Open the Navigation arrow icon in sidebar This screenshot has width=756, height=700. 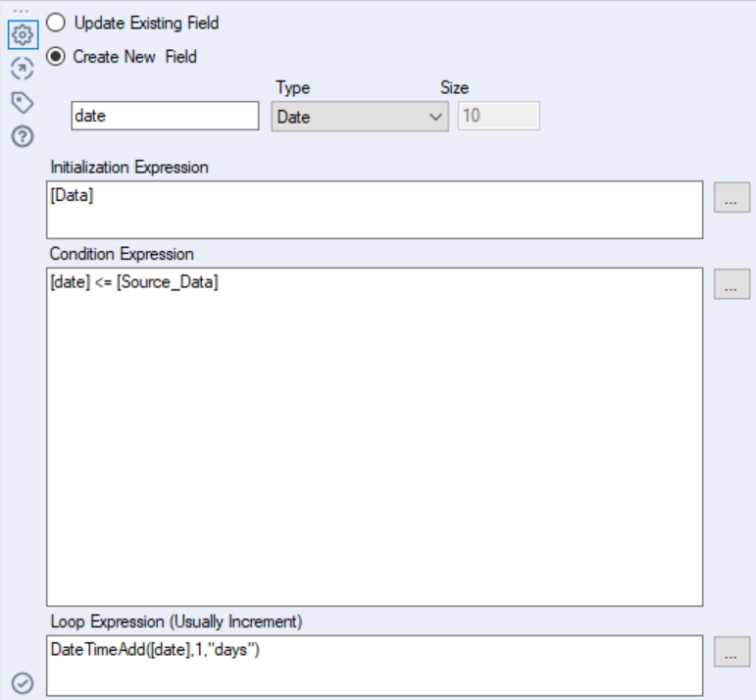(23, 69)
